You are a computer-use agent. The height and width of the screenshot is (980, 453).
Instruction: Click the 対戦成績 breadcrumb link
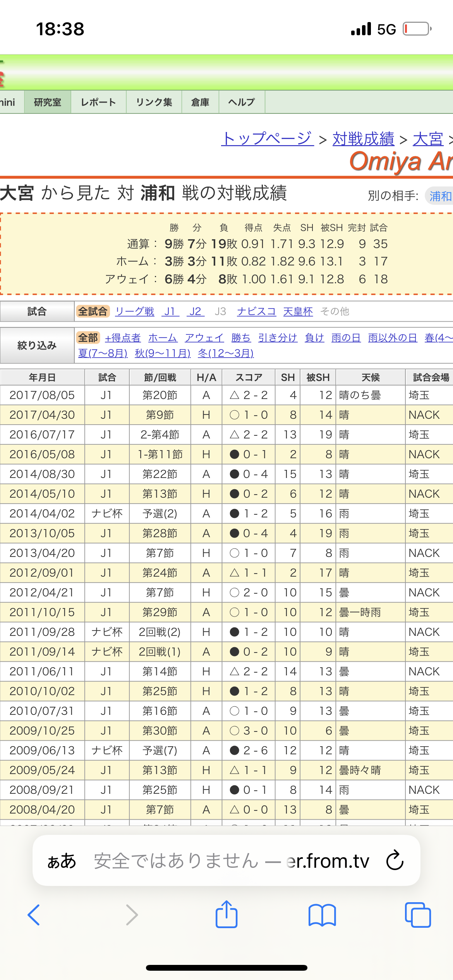tap(363, 139)
